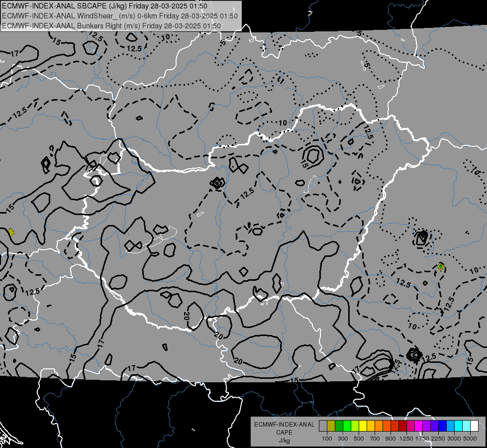Image resolution: width=487 pixels, height=448 pixels.
Task: Pick the pink-magenta swatch in the legend
Action: (410, 426)
